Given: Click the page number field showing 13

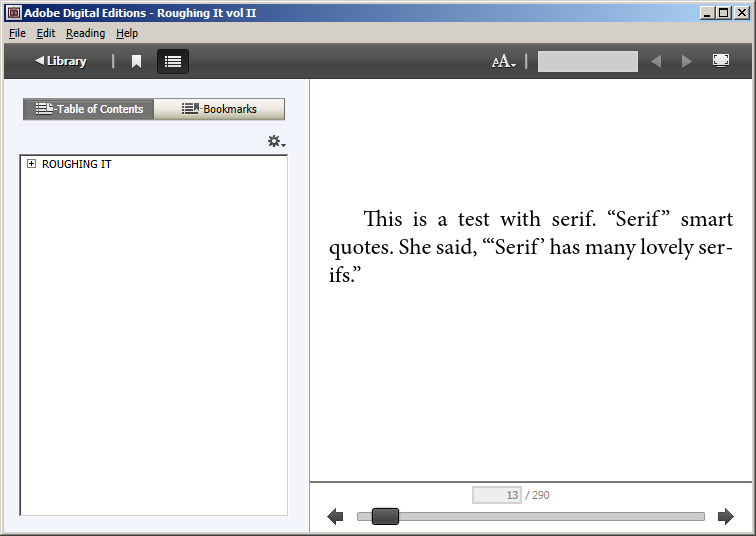Looking at the screenshot, I should 497,495.
